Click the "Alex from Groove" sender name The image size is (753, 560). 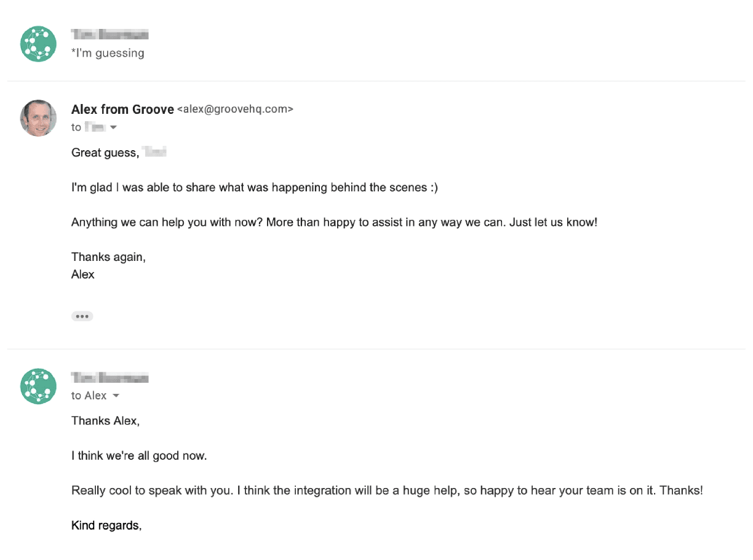pos(122,110)
